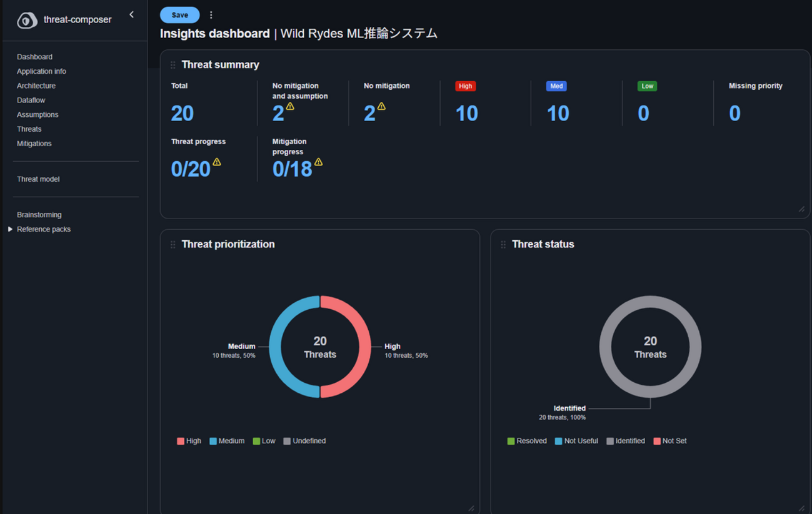812x514 pixels.
Task: Click the green Low badge
Action: 647,86
